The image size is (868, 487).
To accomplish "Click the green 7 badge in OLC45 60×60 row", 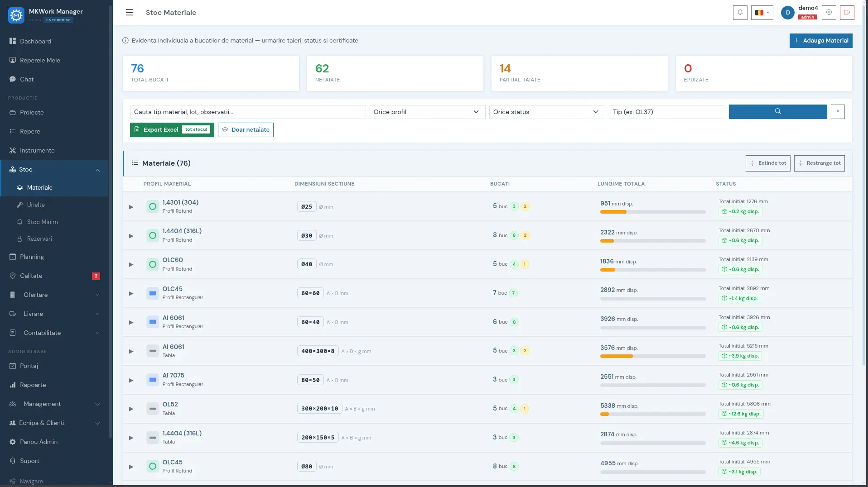I will [514, 293].
